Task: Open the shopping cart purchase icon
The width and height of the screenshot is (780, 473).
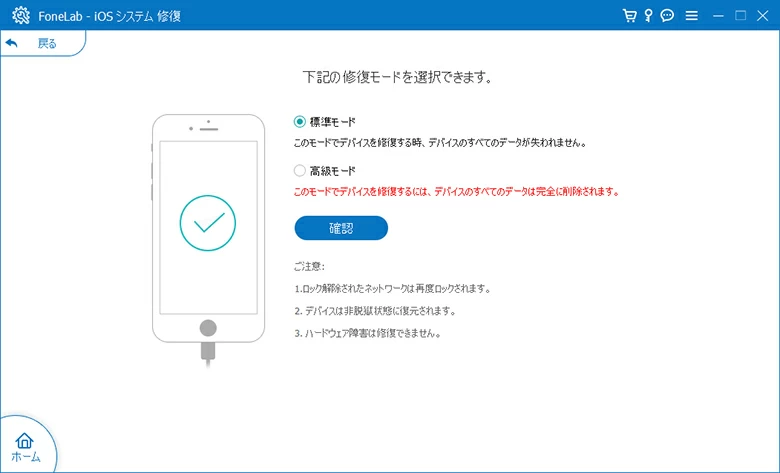Action: 629,16
